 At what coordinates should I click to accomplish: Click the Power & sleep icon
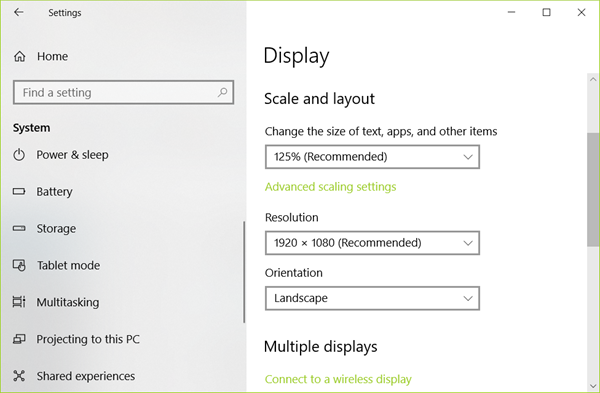click(x=19, y=155)
